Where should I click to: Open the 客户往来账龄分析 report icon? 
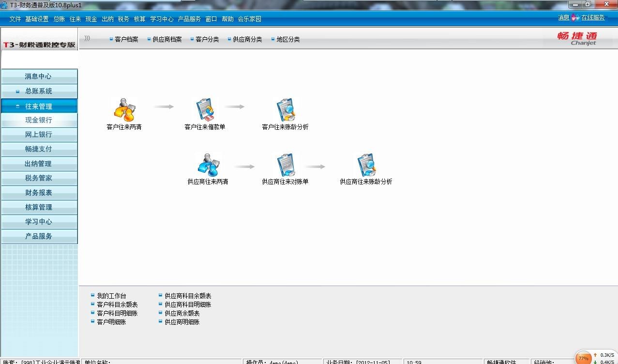(x=286, y=109)
